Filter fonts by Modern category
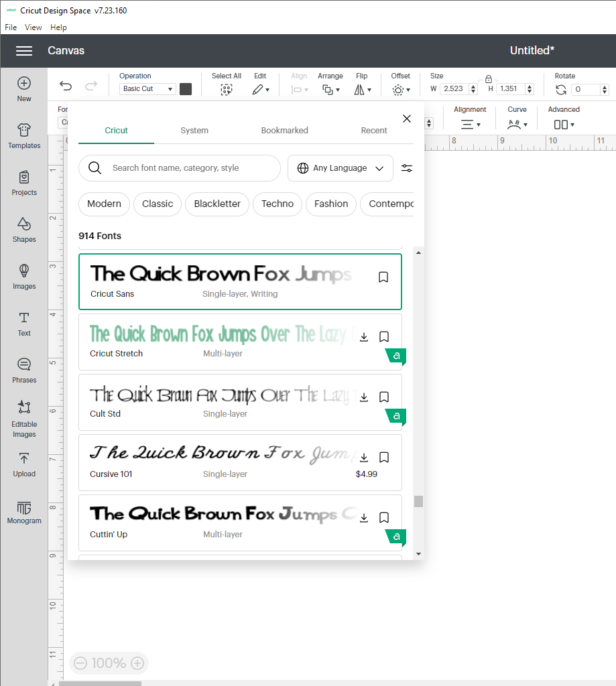The image size is (616, 686). tap(104, 204)
